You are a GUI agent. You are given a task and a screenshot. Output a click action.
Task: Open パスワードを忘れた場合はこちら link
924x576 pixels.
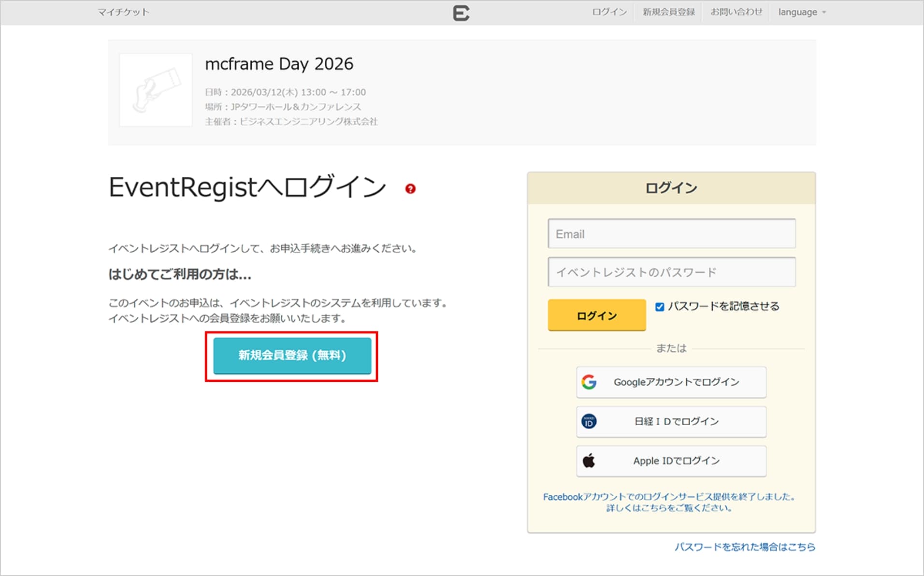(744, 547)
